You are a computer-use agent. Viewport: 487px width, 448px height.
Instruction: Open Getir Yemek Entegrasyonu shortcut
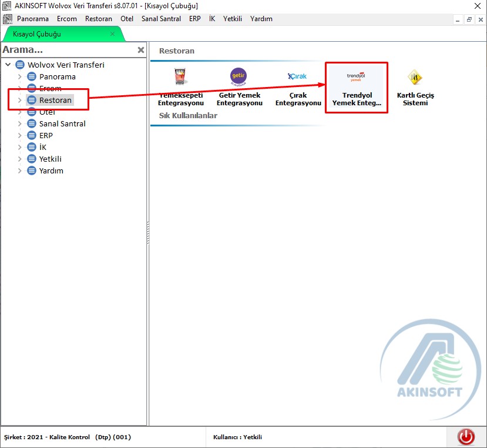coord(239,87)
